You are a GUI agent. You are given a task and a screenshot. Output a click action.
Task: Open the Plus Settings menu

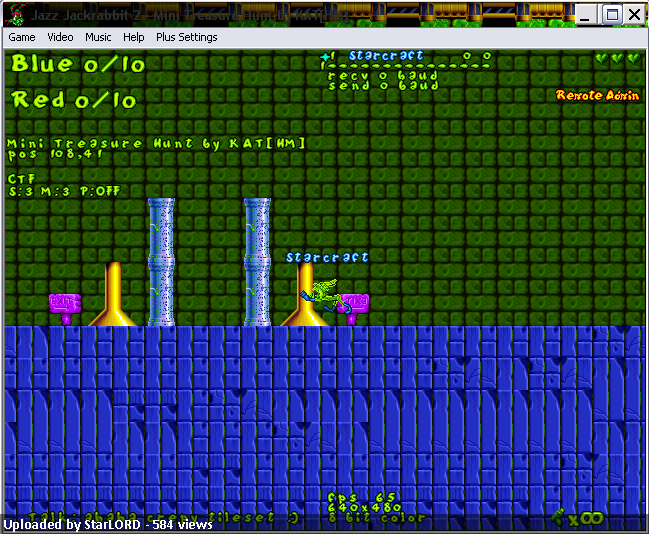point(186,37)
